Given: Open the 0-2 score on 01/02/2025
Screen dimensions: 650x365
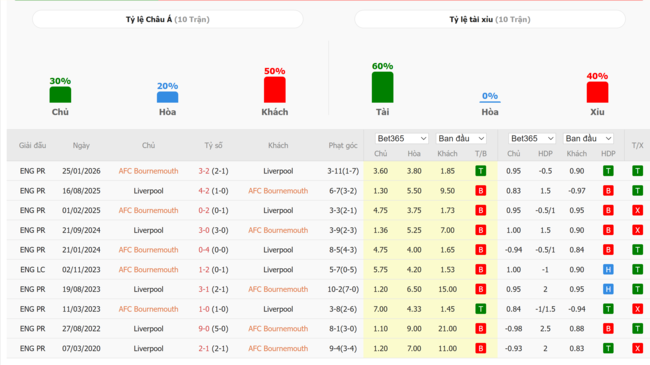Looking at the screenshot, I should [x=204, y=210].
